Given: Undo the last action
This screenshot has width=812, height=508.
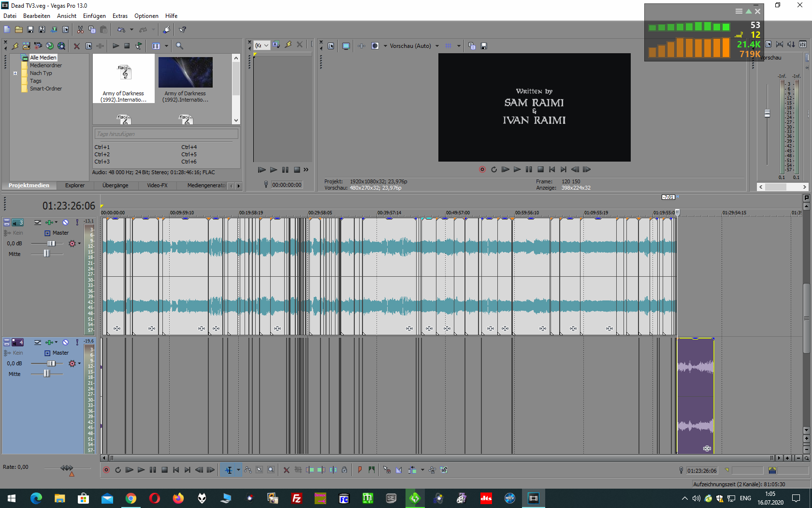Looking at the screenshot, I should click(121, 30).
